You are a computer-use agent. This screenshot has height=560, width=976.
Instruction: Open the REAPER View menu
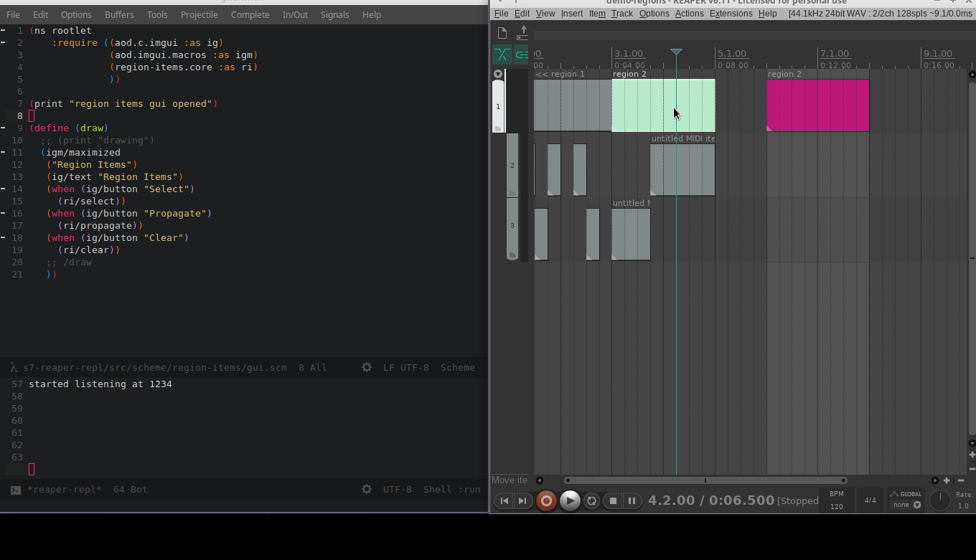[x=545, y=14]
